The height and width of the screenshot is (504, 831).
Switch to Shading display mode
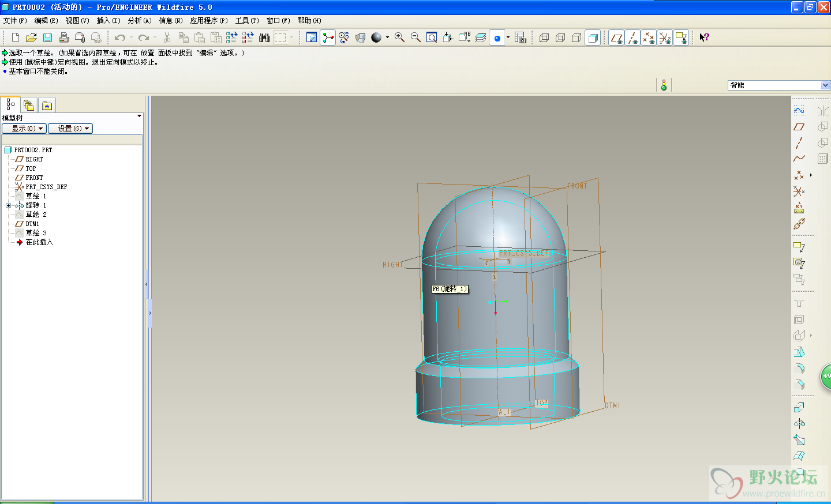pyautogui.click(x=593, y=37)
